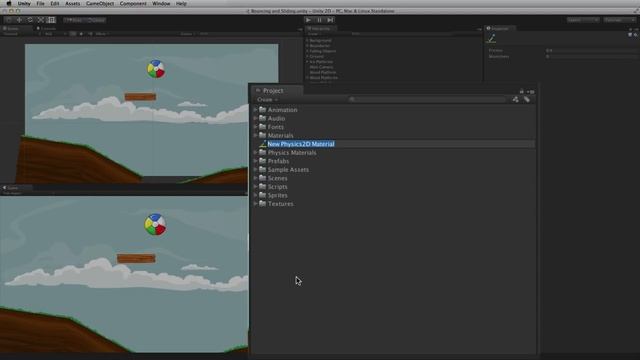Select Main Camera in the Hierarchy
This screenshot has height=360, width=640.
[321, 67]
